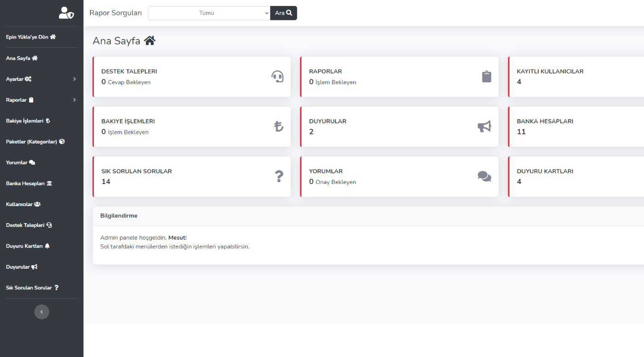
Task: Click the clipboard icon in Raporlar card
Action: (486, 76)
